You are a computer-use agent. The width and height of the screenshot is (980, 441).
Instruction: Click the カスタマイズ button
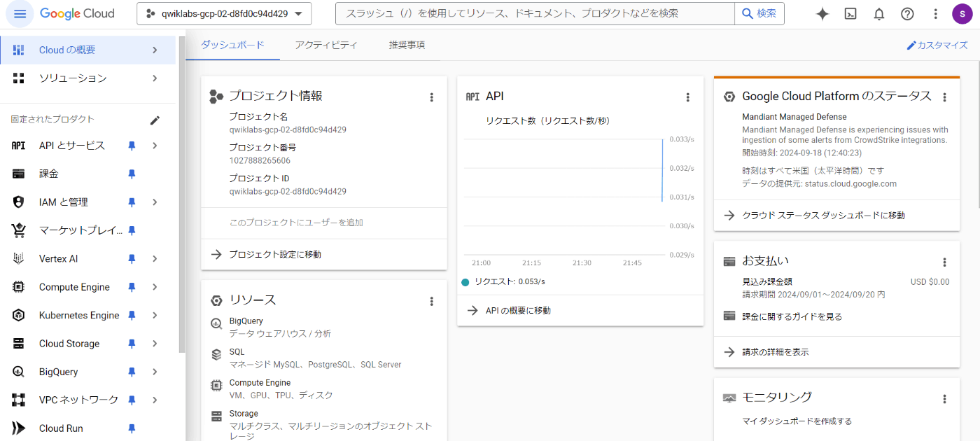(x=937, y=45)
